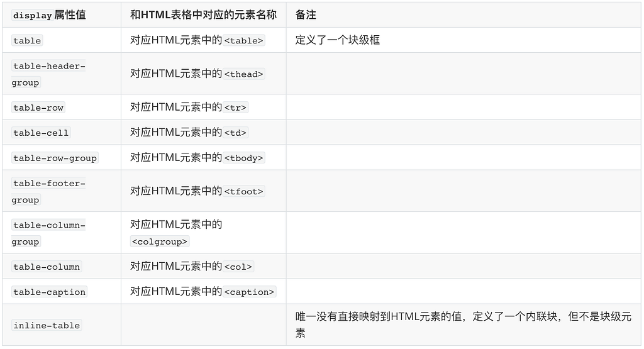Click the <colgroup> element code tag

[160, 241]
